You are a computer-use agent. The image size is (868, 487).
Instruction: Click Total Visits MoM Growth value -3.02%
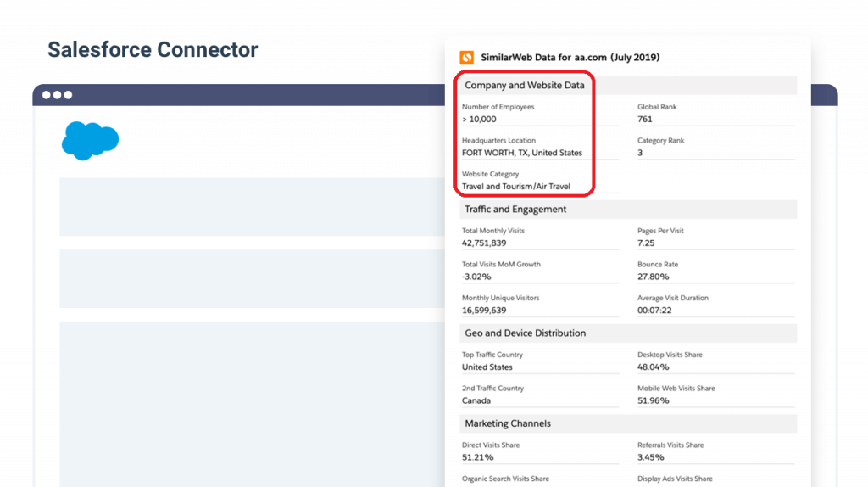476,277
